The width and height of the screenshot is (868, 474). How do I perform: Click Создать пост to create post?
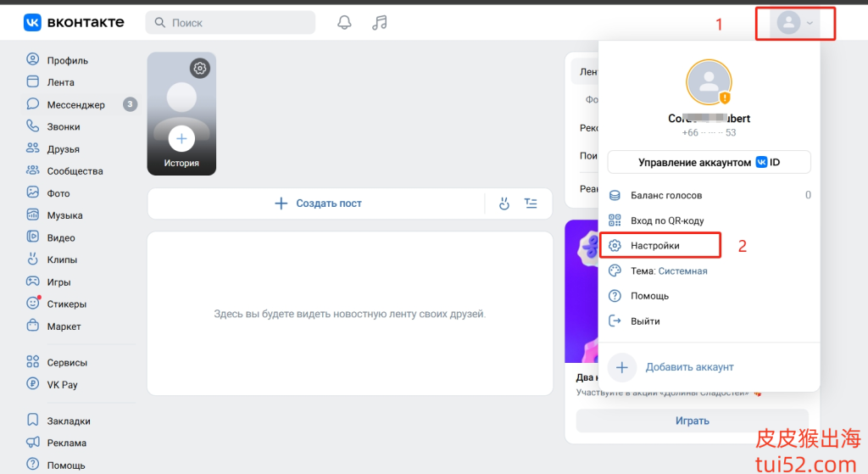(319, 204)
